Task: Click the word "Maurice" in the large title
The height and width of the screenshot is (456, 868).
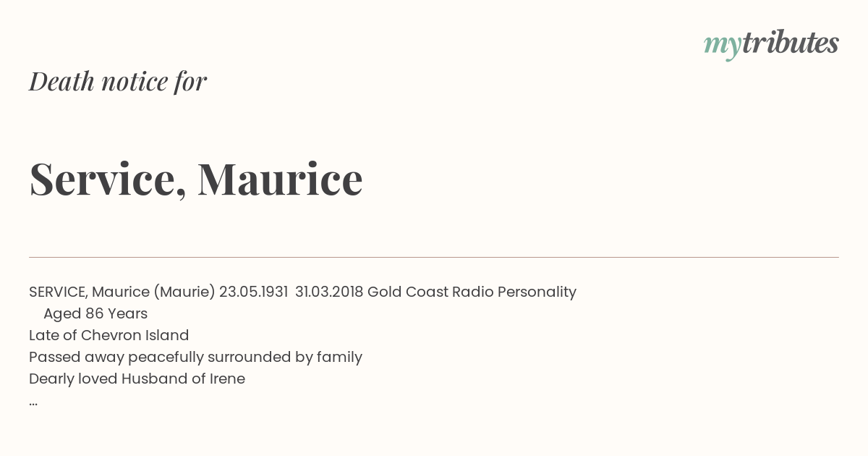Action: click(x=280, y=179)
